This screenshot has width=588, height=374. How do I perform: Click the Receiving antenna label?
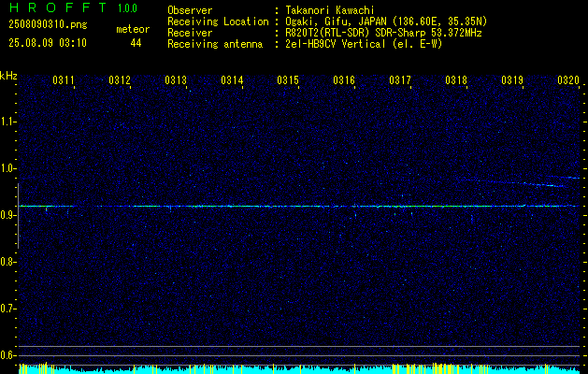click(215, 44)
